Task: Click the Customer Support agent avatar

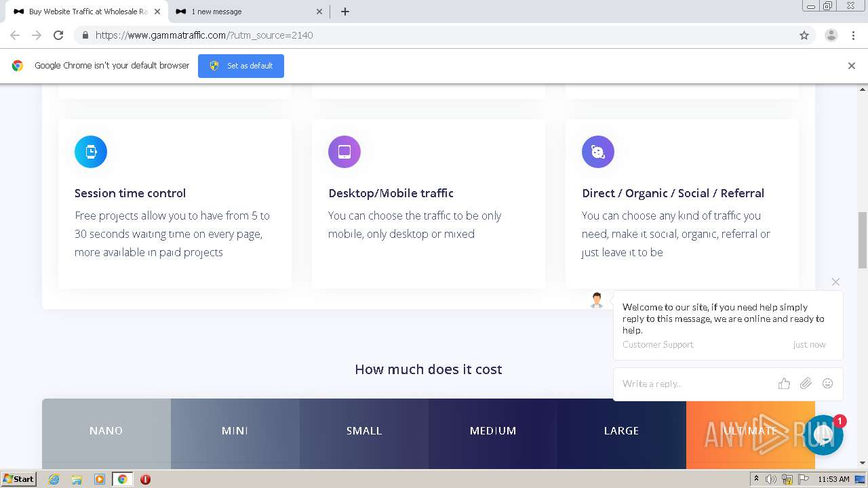Action: point(597,300)
